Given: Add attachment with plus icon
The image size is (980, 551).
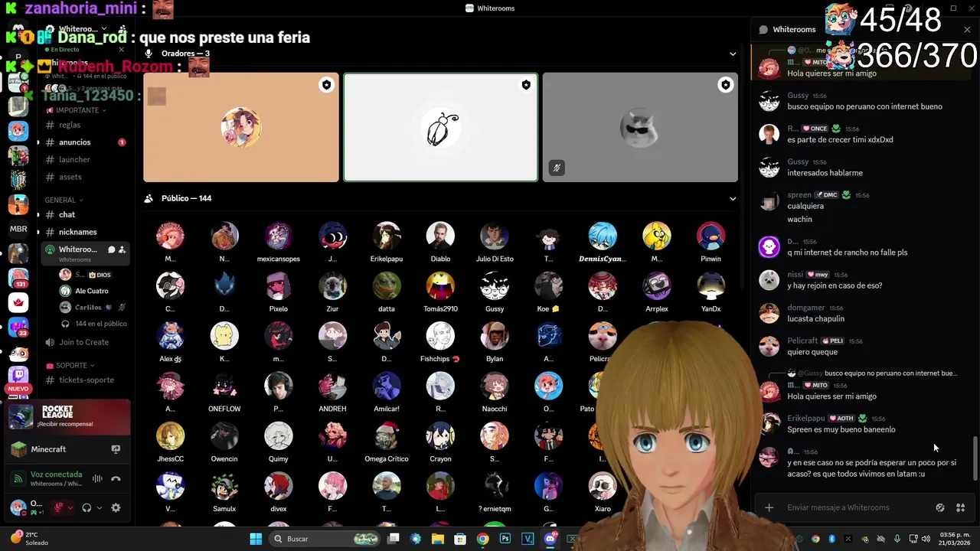Looking at the screenshot, I should (769, 507).
